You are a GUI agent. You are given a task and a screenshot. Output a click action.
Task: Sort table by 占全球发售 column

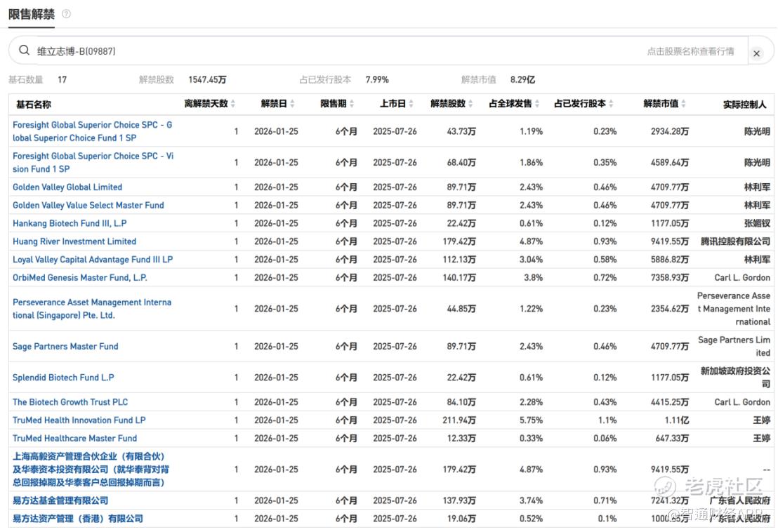click(514, 104)
